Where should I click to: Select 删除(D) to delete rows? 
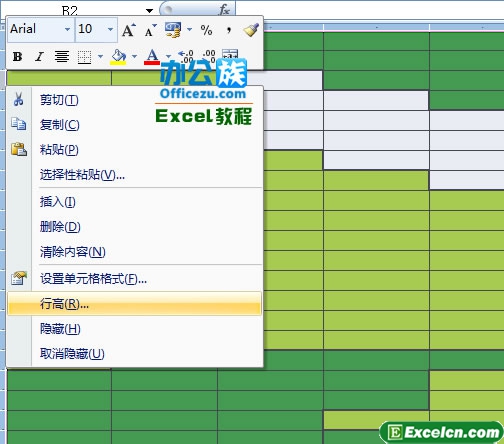coord(135,227)
